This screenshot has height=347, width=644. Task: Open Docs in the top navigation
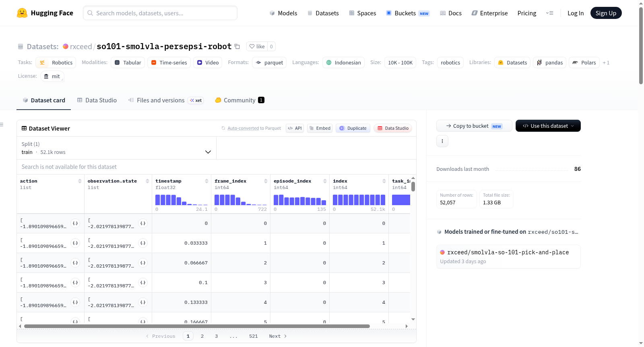tap(450, 13)
